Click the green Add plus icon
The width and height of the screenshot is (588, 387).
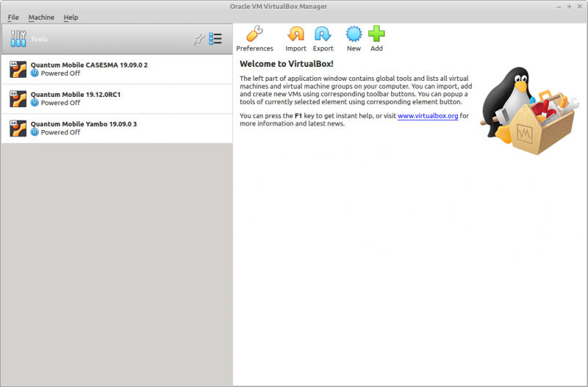(376, 34)
